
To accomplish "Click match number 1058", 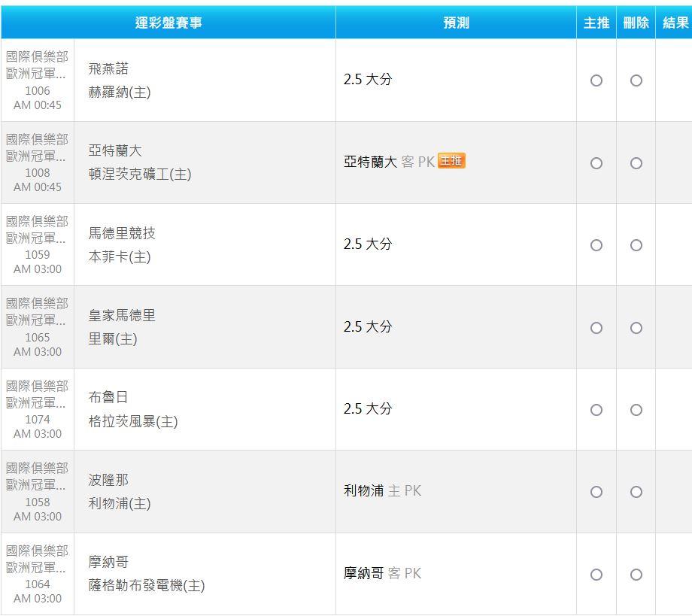I will 38,502.
